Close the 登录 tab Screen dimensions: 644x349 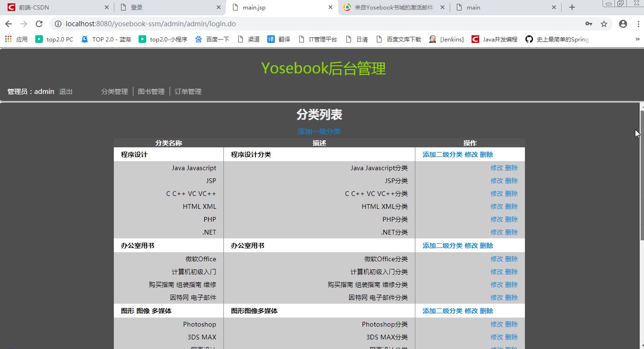(219, 7)
